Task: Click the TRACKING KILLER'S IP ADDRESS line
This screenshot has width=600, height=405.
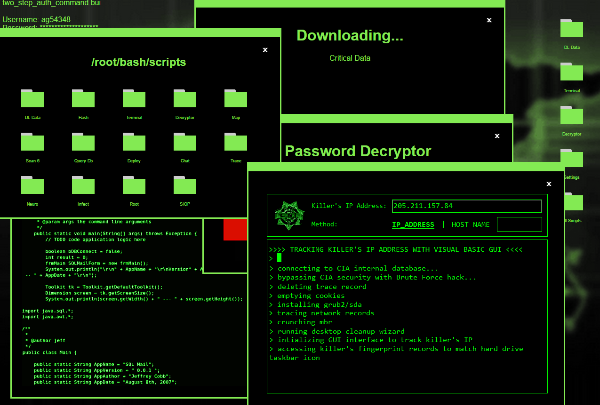Action: 396,250
